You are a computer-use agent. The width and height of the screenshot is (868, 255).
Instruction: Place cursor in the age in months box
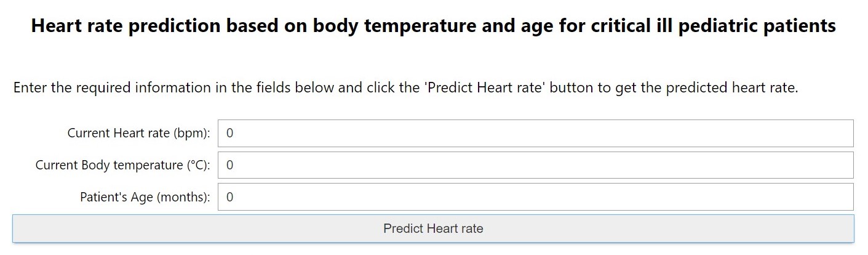tap(535, 197)
